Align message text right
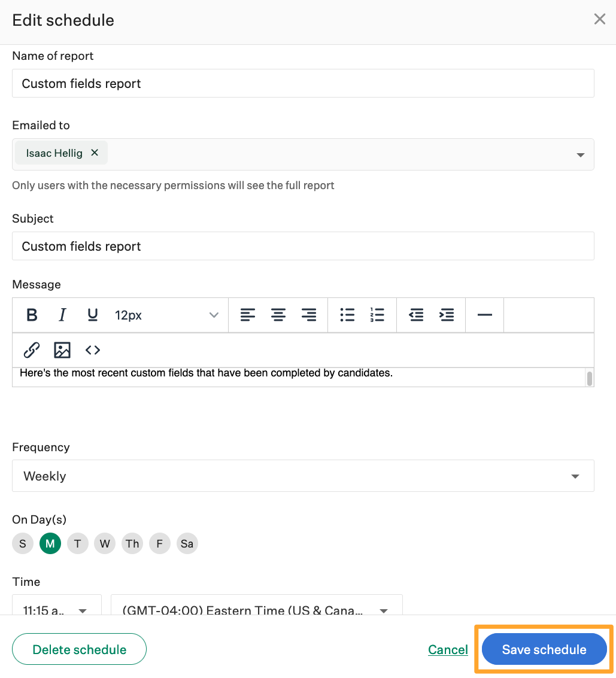The width and height of the screenshot is (616, 678). pyautogui.click(x=309, y=315)
